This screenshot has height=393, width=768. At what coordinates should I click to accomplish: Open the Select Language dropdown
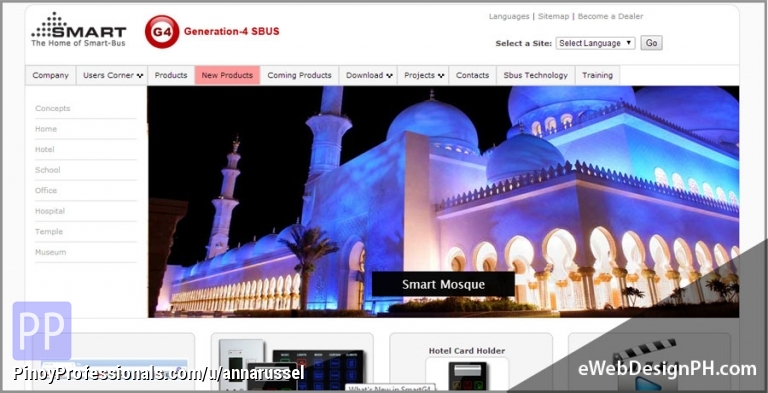pos(595,43)
